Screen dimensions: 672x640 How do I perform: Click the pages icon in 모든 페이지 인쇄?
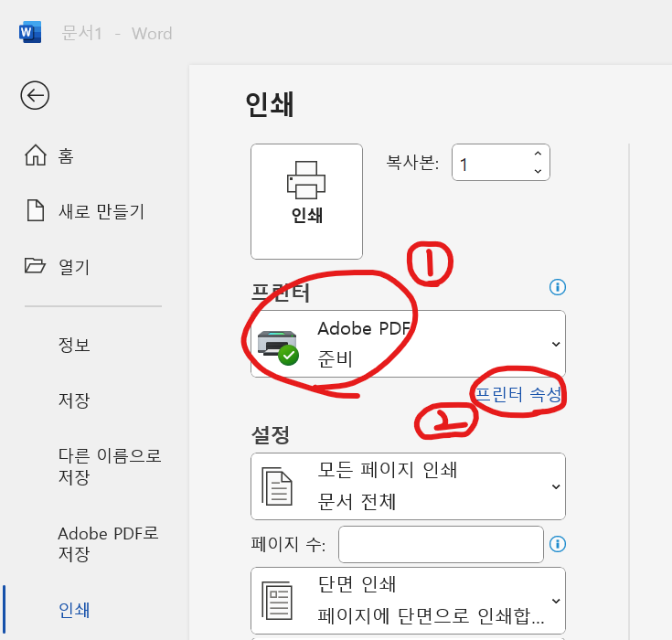point(277,486)
